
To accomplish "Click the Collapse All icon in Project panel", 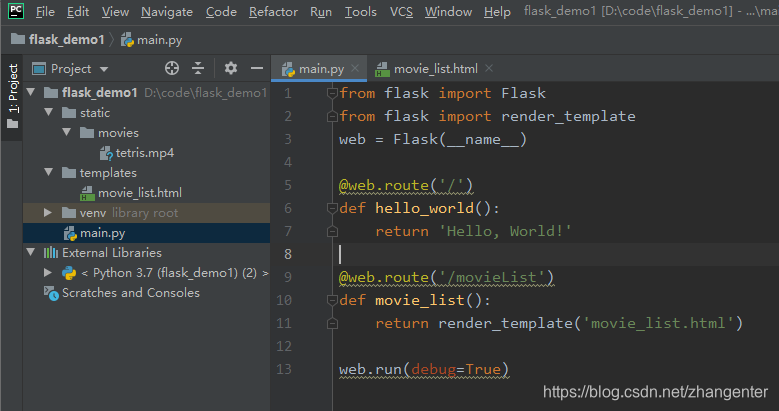I will [x=198, y=68].
